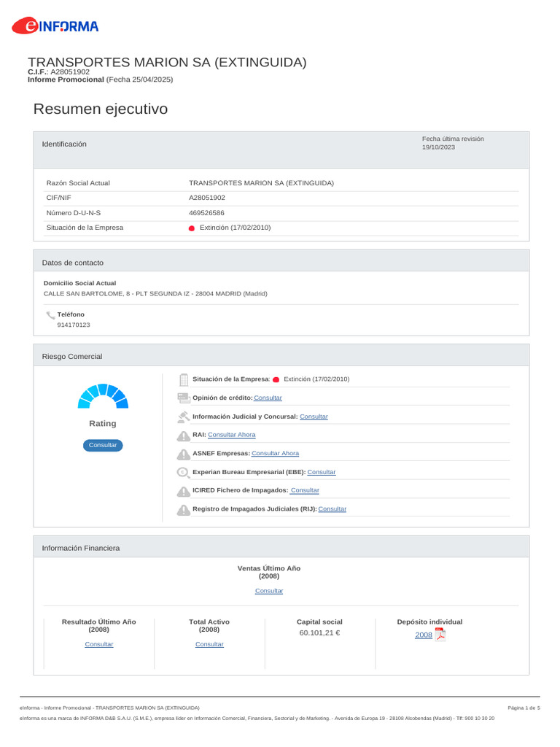Image resolution: width=560 pixels, height=747 pixels.
Task: Click the red status dot in the Riesgo Comercial section
Action: pyautogui.click(x=276, y=379)
